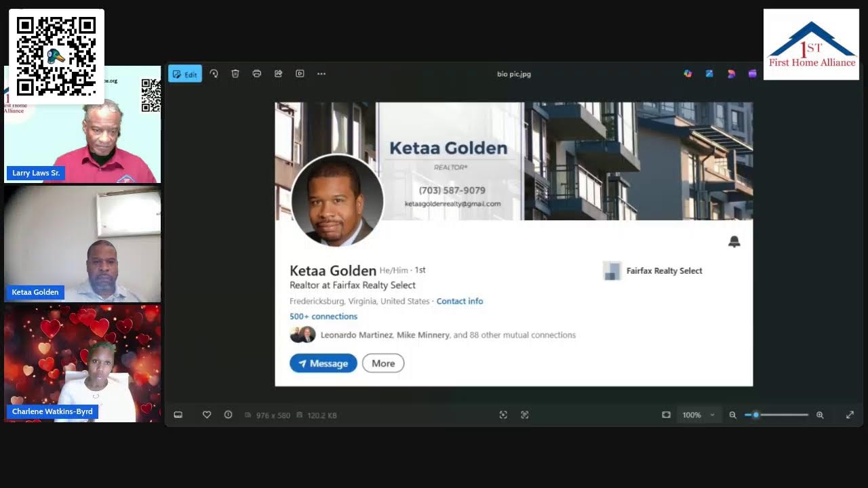
Task: Zoom in with the plus magnifier icon
Action: point(820,415)
